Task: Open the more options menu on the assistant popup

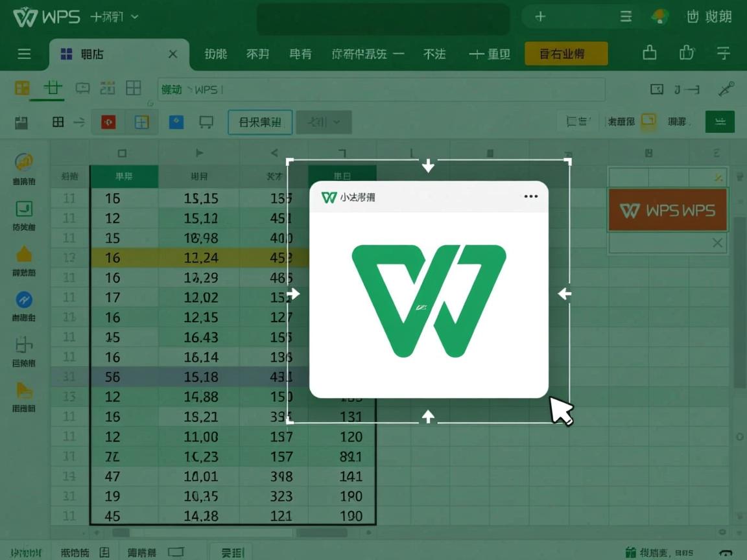Action: pyautogui.click(x=531, y=196)
